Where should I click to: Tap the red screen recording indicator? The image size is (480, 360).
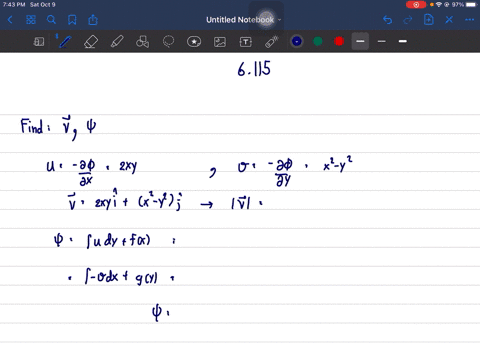point(416,5)
